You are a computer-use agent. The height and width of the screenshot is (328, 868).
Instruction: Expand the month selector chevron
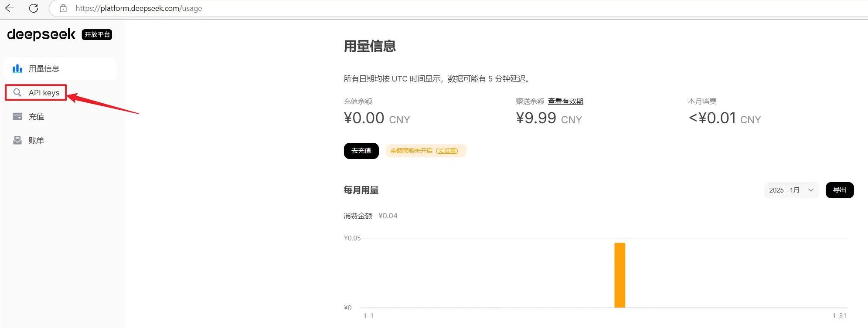pyautogui.click(x=811, y=190)
